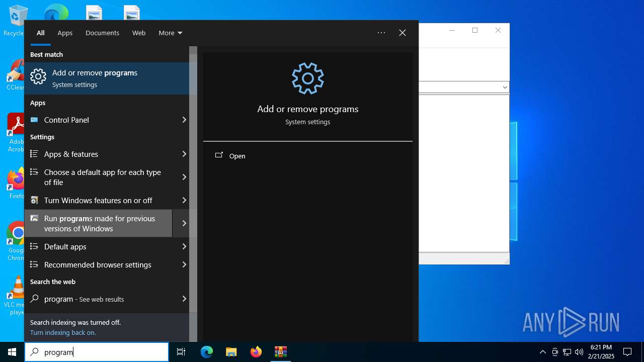
Task: Minimize the background window
Action: click(452, 30)
